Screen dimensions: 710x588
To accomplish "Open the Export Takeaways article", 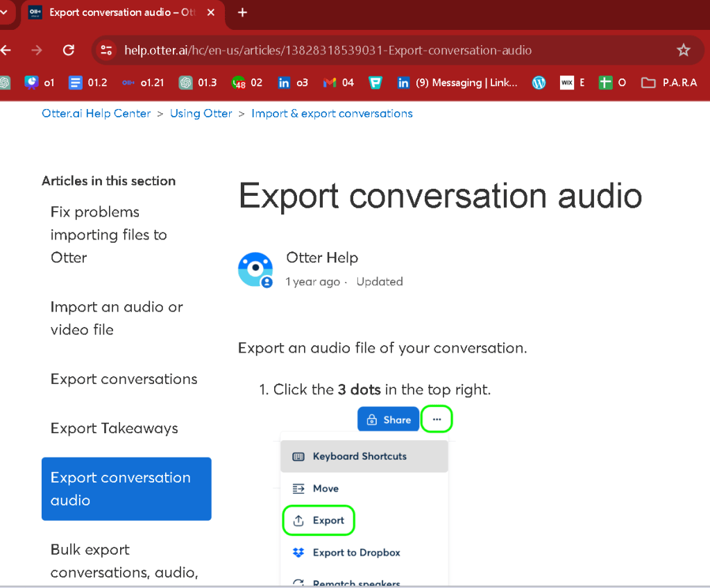I will [x=114, y=428].
